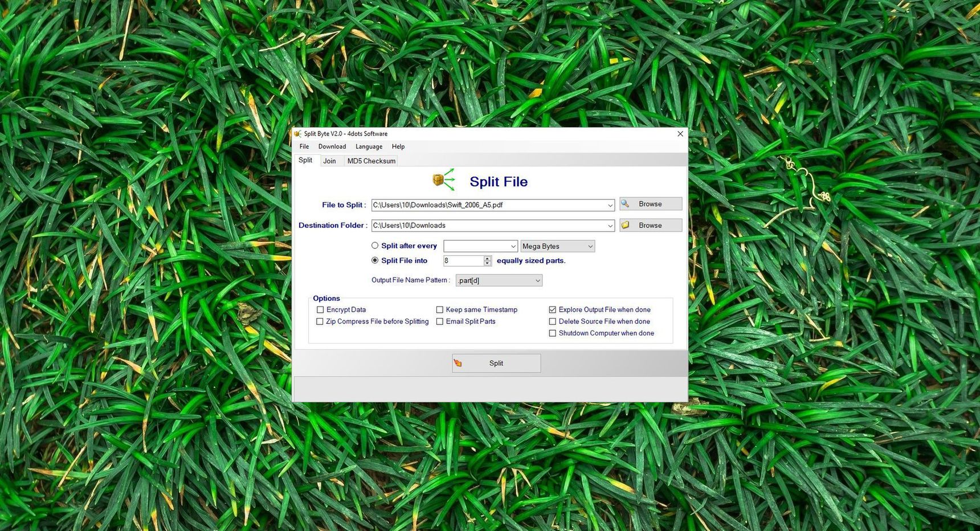This screenshot has height=531, width=980.
Task: Click the Destination Folder path text field
Action: tap(488, 226)
